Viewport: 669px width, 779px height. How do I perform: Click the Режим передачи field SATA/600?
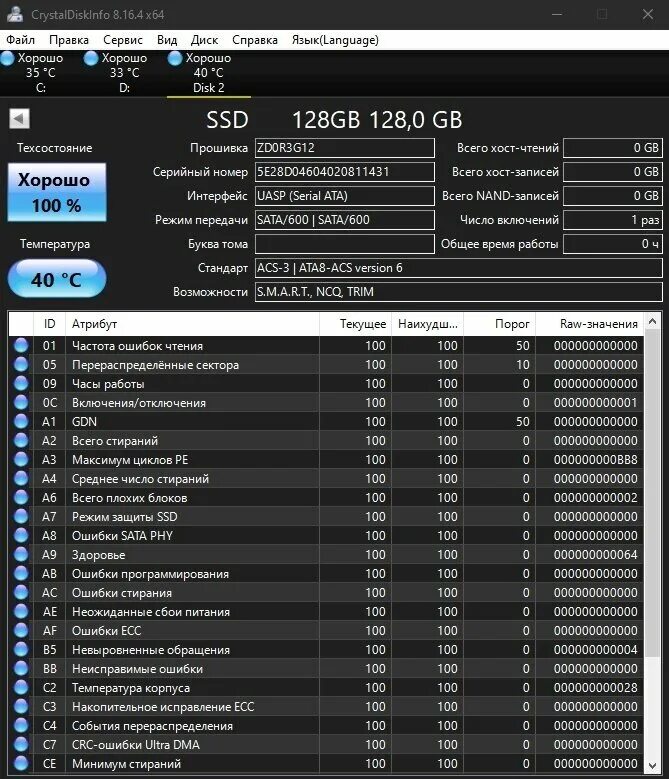pyautogui.click(x=345, y=220)
